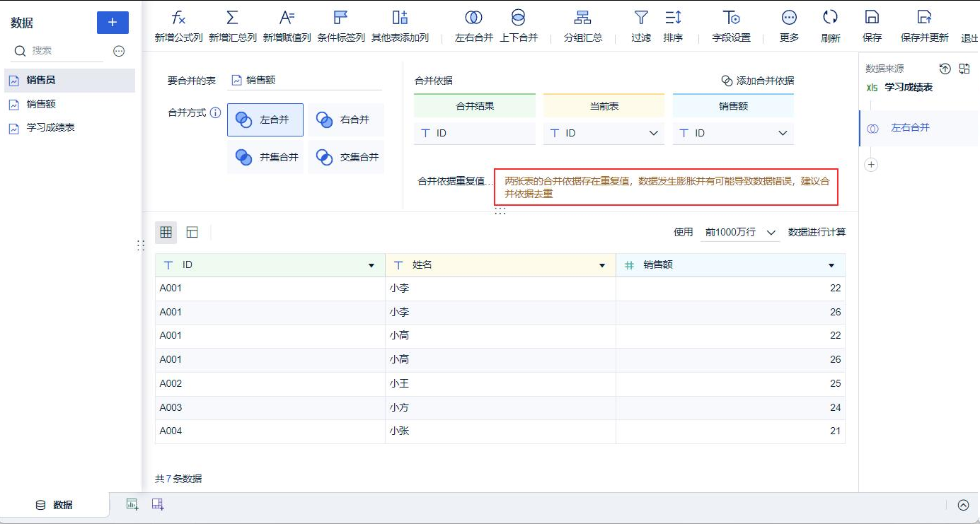Switch merge method to 交集合并
This screenshot has height=524, width=980.
click(x=346, y=157)
